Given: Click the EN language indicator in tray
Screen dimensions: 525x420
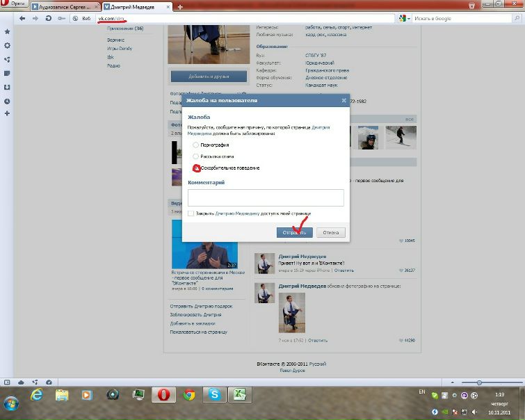Looking at the screenshot, I should [422, 392].
